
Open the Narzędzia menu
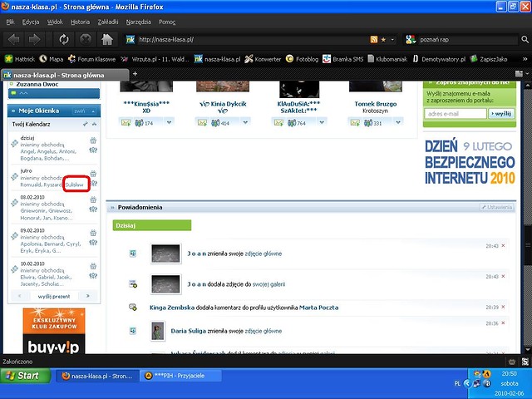tap(139, 22)
